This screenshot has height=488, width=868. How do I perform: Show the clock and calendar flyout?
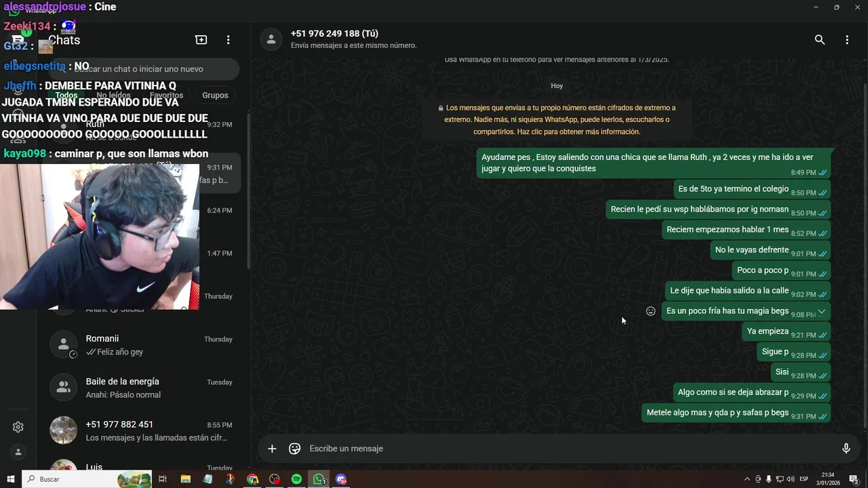coord(828,479)
